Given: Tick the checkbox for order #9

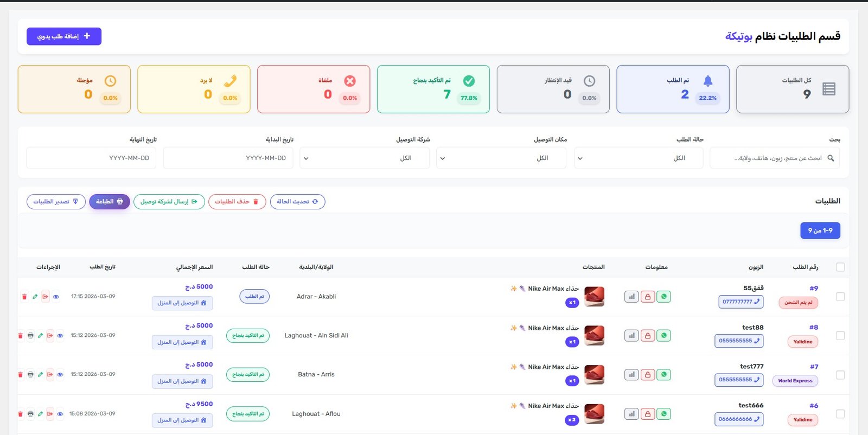Looking at the screenshot, I should click(x=840, y=297).
